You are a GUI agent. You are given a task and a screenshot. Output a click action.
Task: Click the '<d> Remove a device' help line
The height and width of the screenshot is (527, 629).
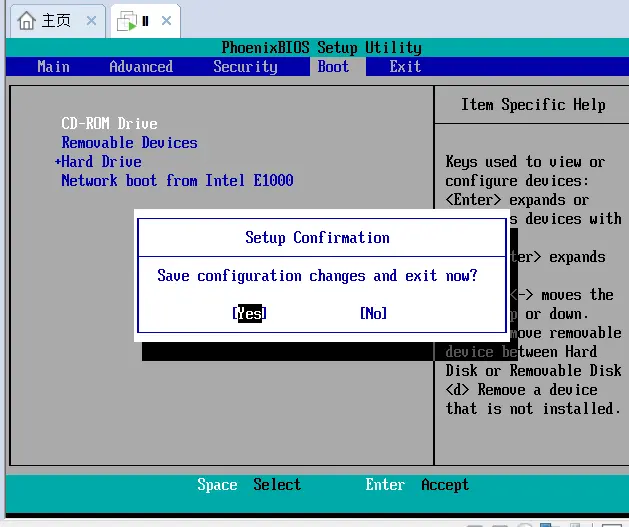click(521, 390)
